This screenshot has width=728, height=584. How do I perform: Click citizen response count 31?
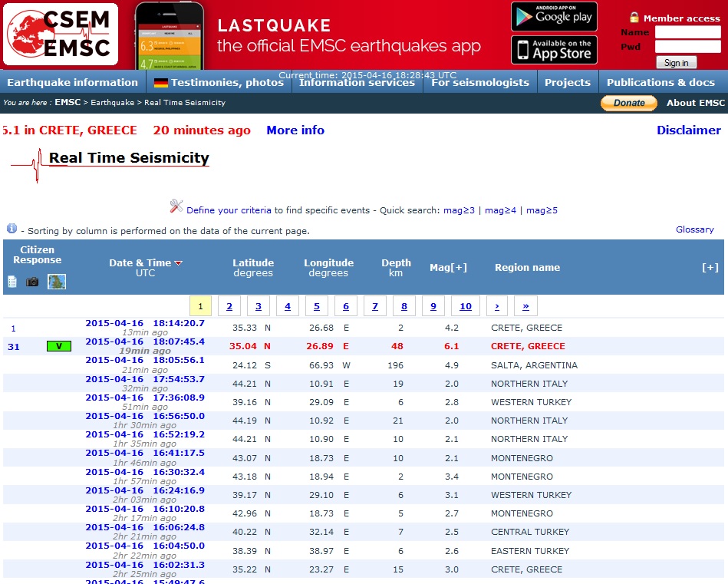click(x=14, y=347)
